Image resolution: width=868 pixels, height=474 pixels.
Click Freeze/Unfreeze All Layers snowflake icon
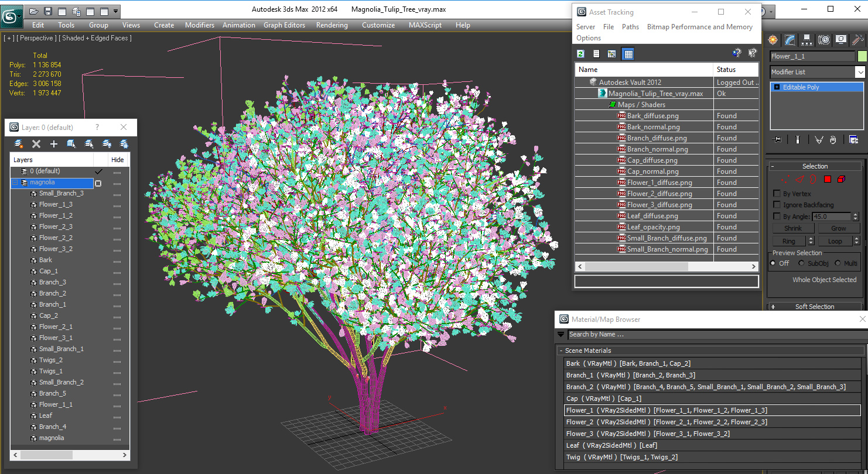(x=124, y=143)
